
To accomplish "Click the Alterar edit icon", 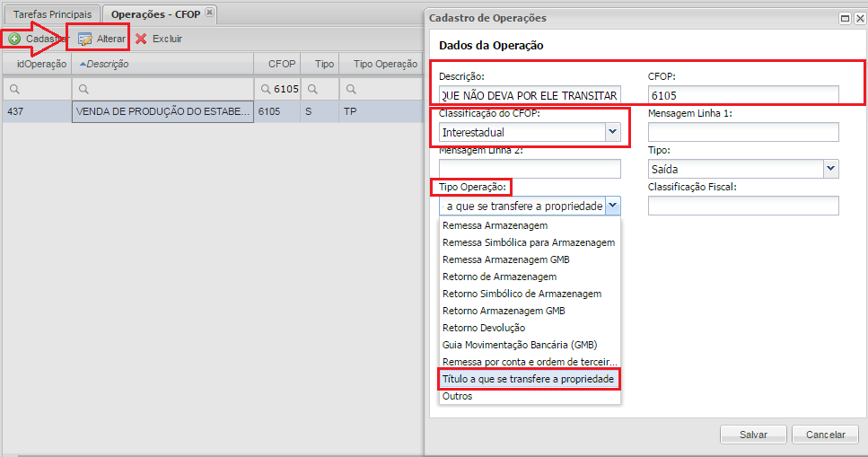I will point(84,39).
